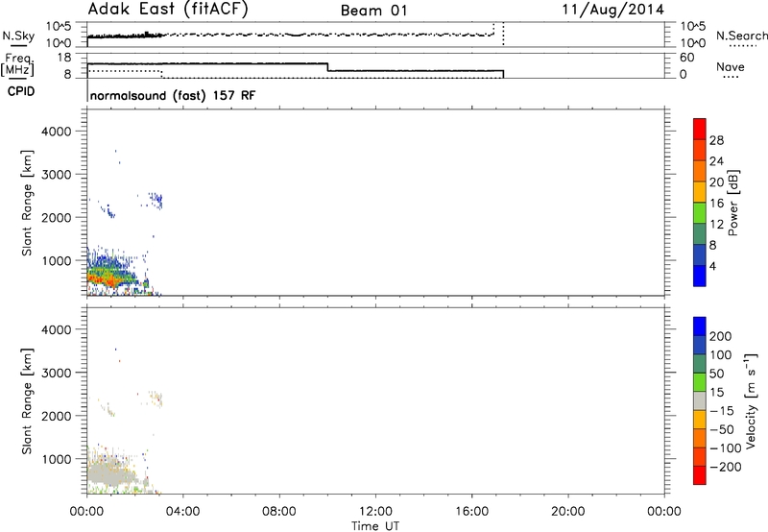The width and height of the screenshot is (768, 532).
Task: Click the 'Power [dB]' colorbar title
Action: click(732, 203)
